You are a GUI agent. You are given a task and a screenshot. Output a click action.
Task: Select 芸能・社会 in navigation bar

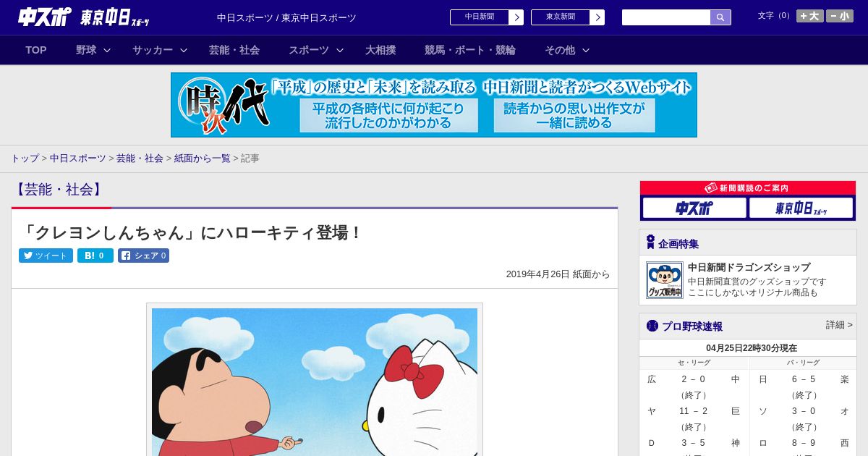pos(234,50)
